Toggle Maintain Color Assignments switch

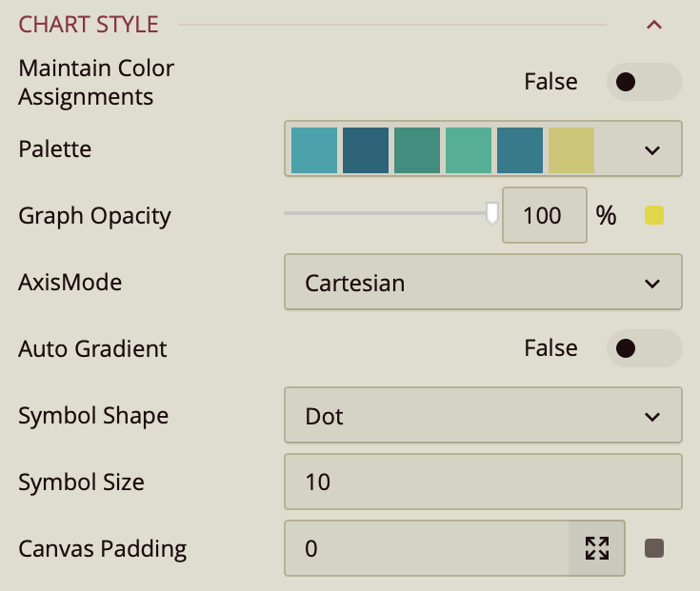644,82
